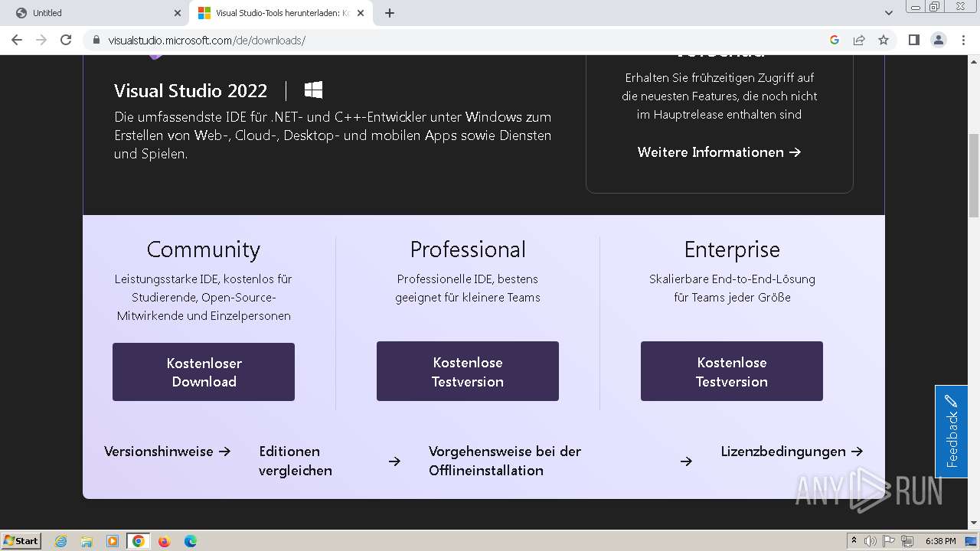Screen dimensions: 980x551
Task: Launch Microsoft Edge from the taskbar
Action: point(190,541)
